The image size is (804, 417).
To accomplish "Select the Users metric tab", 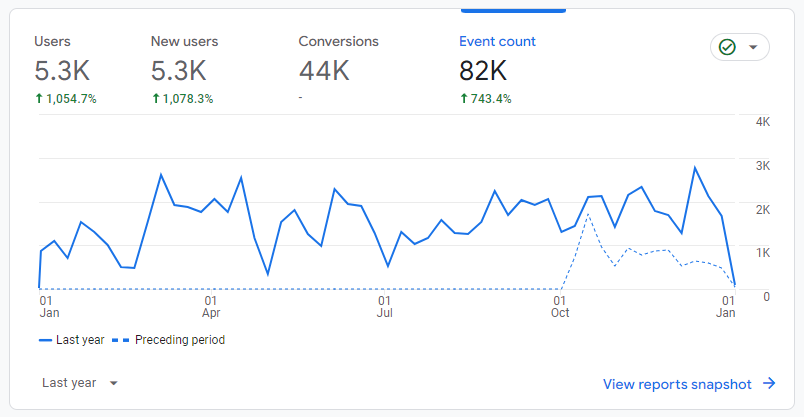I will 65,70.
